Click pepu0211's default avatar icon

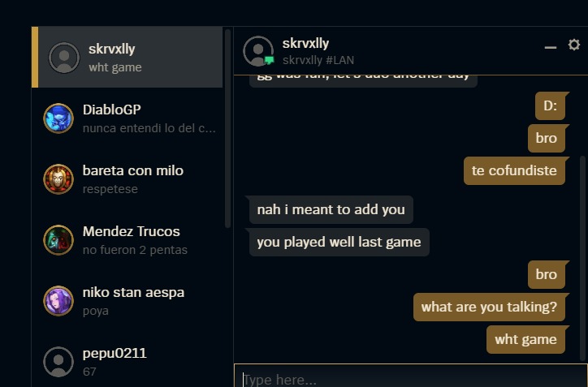[58, 362]
